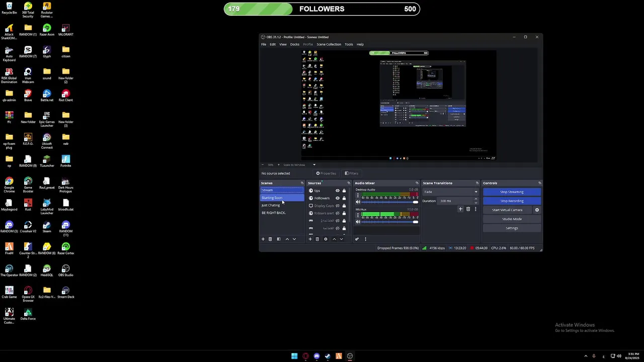Pop out the Sources dock icon
644x362 pixels.
pyautogui.click(x=349, y=183)
